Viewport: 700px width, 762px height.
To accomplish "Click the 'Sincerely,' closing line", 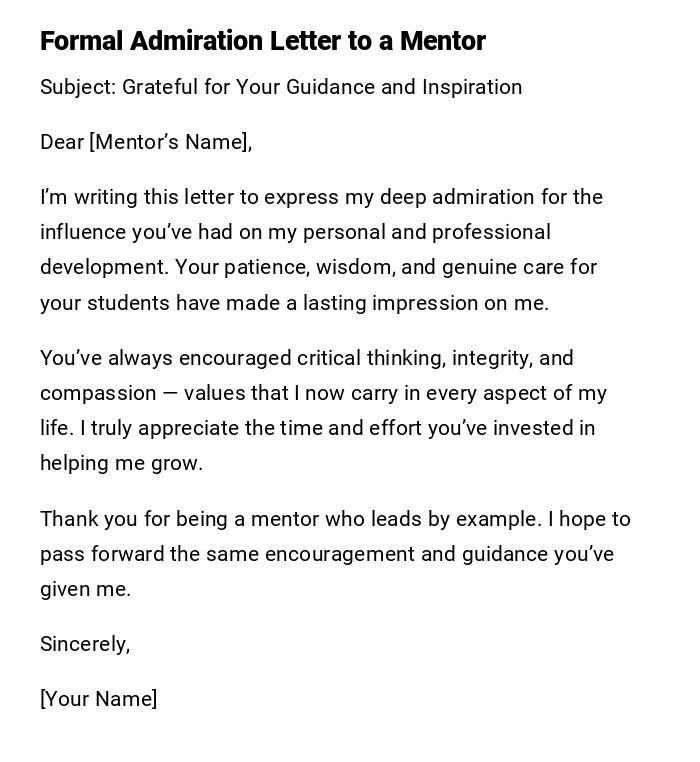I will click(x=85, y=644).
